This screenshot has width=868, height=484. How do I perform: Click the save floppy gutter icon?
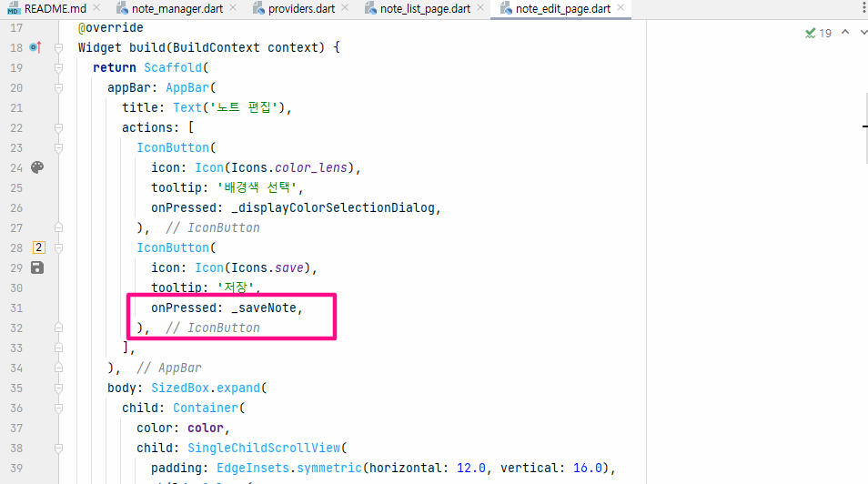(x=37, y=267)
